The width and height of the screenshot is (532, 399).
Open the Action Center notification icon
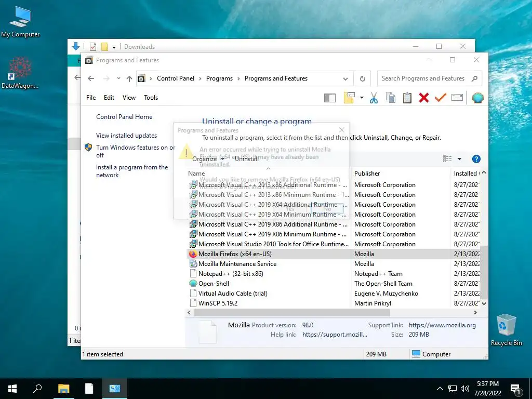click(515, 389)
